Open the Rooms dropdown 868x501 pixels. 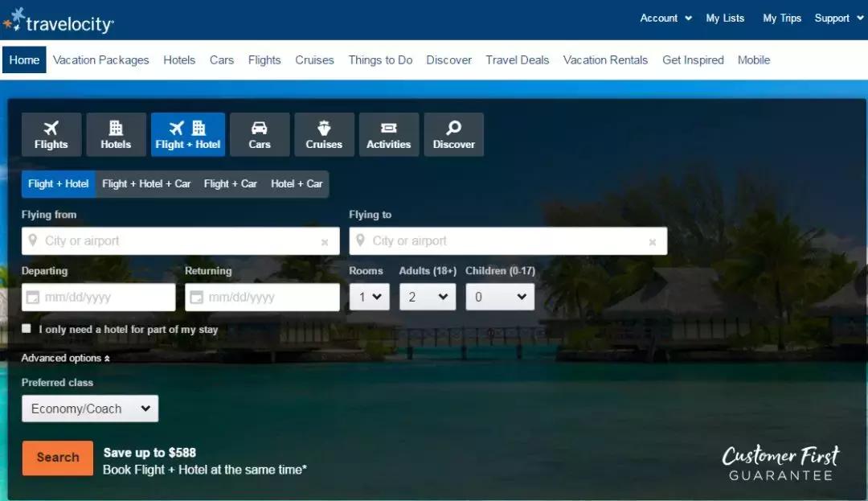tap(369, 297)
